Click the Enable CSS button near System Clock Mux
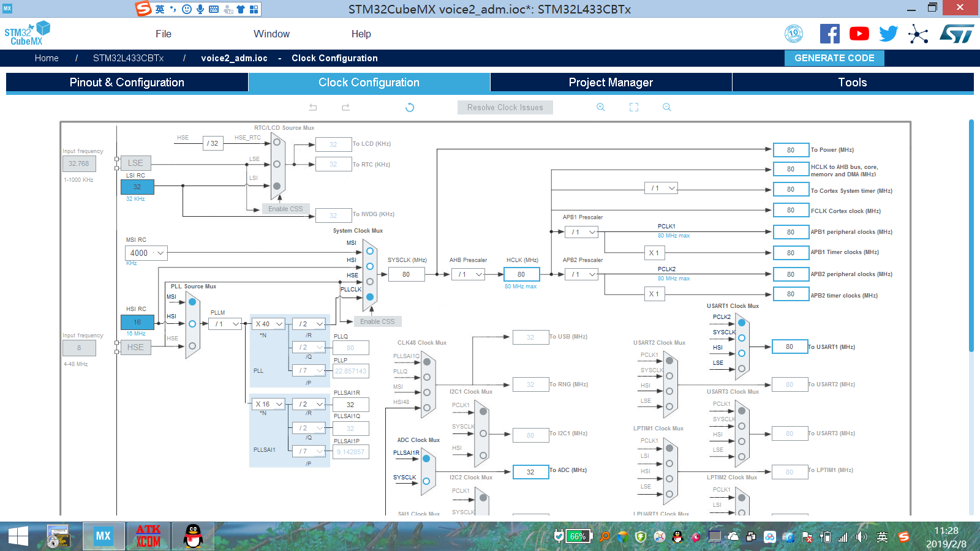 point(377,321)
